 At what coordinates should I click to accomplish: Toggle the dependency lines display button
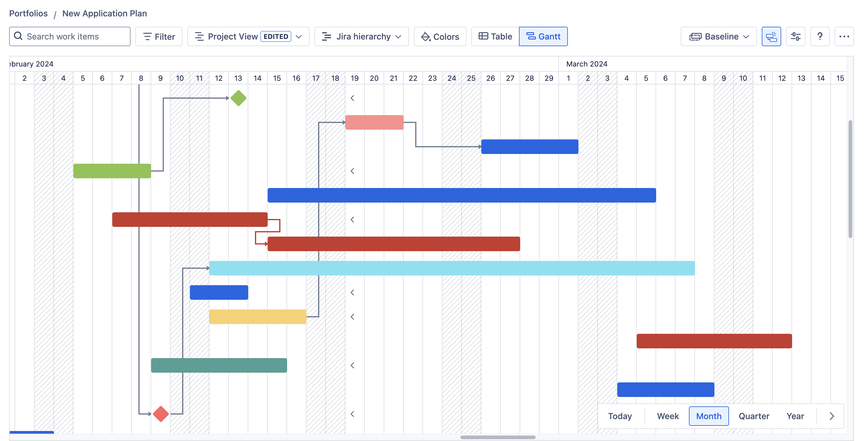tap(771, 36)
